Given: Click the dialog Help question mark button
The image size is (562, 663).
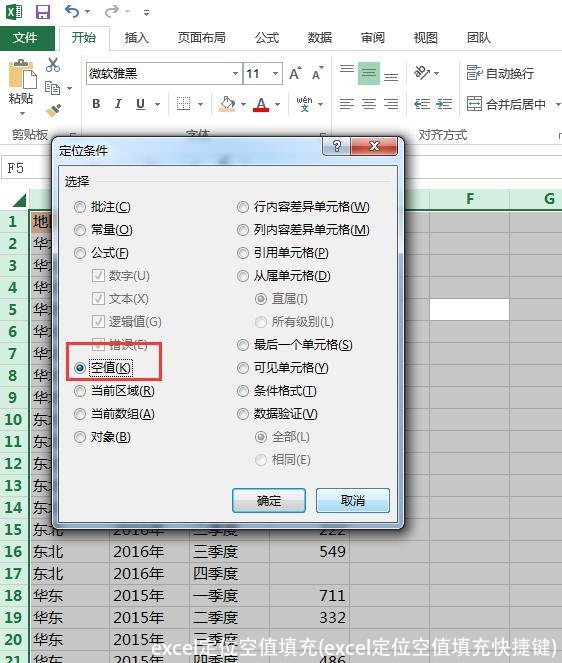Looking at the screenshot, I should pyautogui.click(x=337, y=146).
